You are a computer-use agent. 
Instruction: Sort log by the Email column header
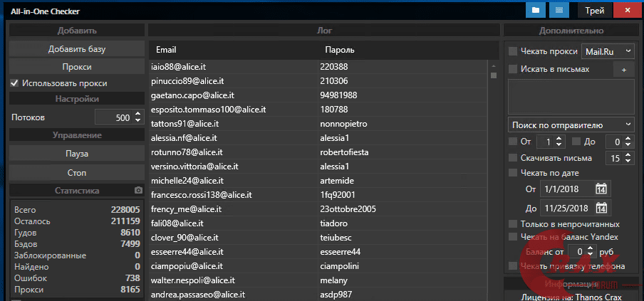[x=166, y=50]
